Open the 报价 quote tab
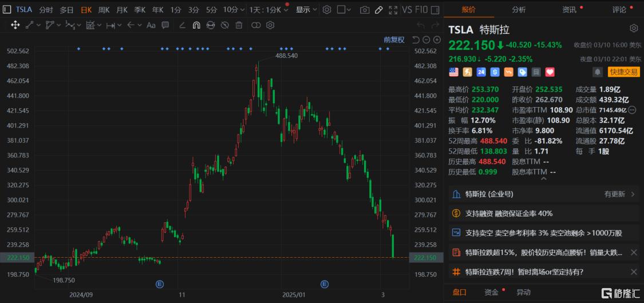 (468, 10)
